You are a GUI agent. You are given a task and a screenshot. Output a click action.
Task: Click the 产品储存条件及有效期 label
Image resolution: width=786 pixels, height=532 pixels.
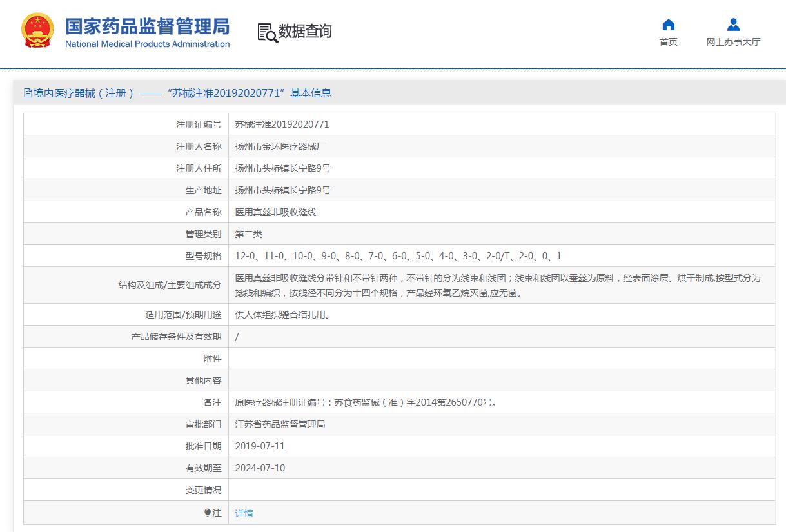pos(176,337)
